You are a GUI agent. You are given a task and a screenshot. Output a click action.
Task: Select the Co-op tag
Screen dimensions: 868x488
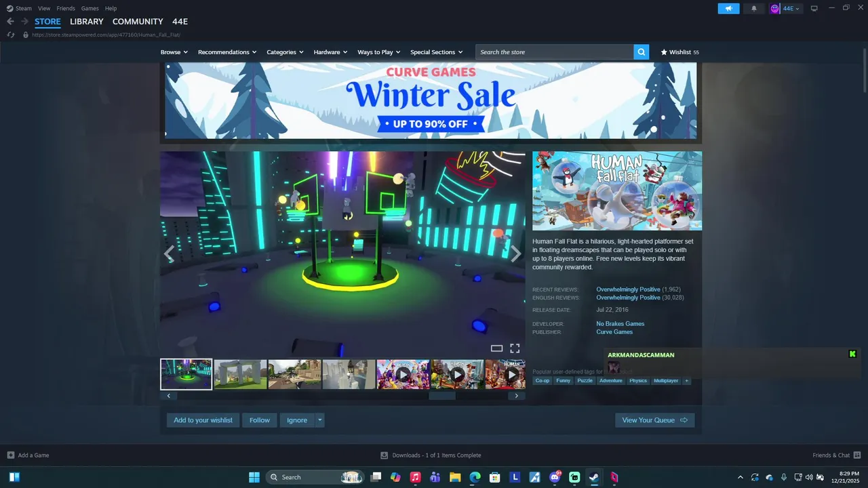pos(542,381)
